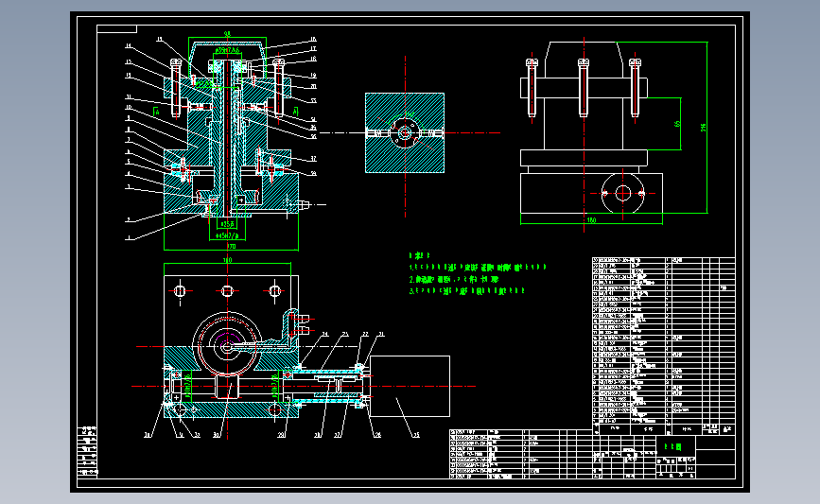Pick the round flange in side view

pos(623,194)
